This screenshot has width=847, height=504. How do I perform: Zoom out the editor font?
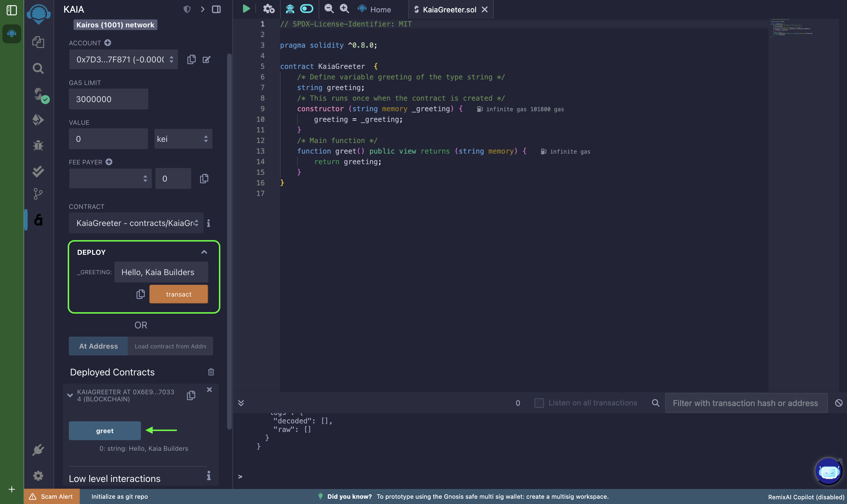click(329, 9)
